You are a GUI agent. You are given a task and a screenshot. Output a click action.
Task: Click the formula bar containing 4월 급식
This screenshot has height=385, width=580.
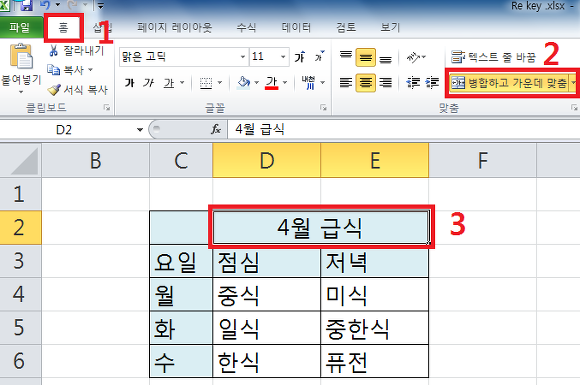(x=404, y=129)
